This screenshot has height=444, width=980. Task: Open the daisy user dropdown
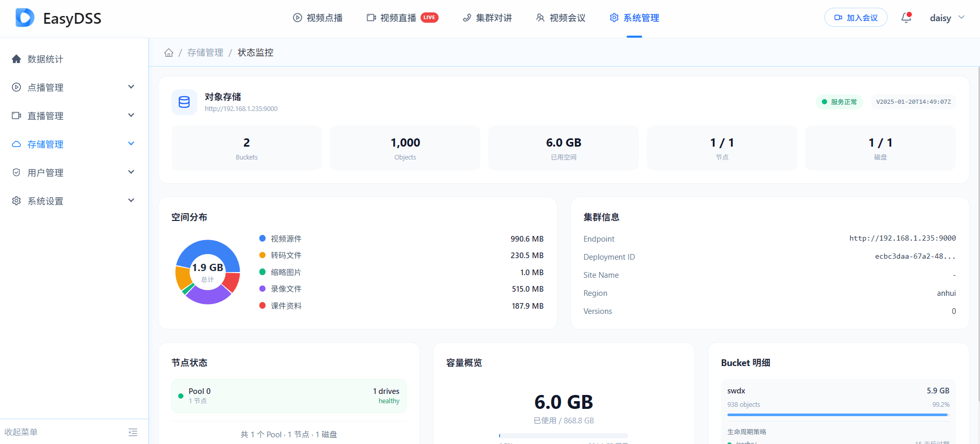pos(947,18)
